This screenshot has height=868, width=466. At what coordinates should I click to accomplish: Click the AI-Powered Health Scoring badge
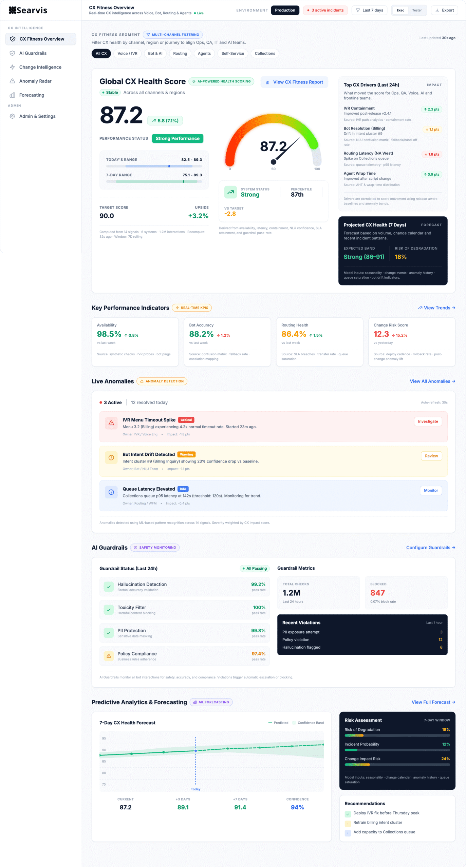[221, 81]
